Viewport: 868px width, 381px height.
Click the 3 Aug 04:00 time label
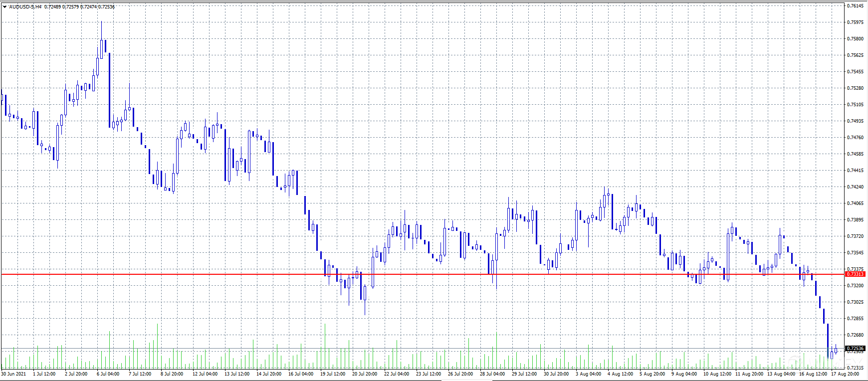tap(588, 374)
